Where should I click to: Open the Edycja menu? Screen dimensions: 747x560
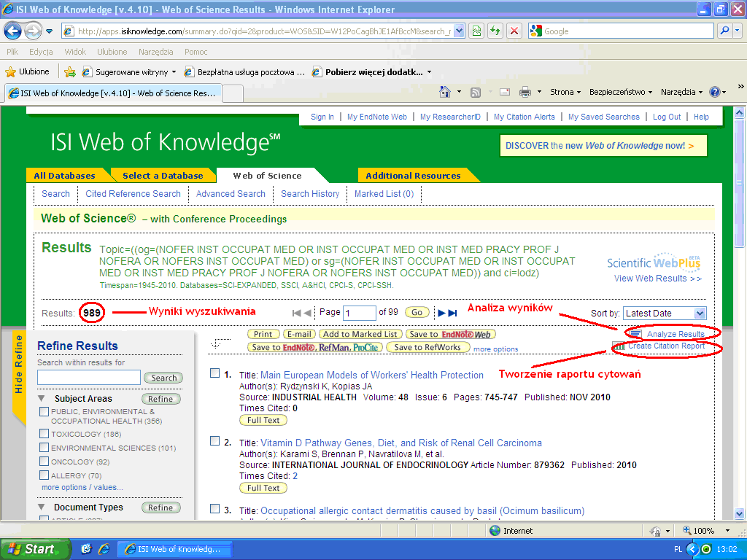[x=41, y=52]
